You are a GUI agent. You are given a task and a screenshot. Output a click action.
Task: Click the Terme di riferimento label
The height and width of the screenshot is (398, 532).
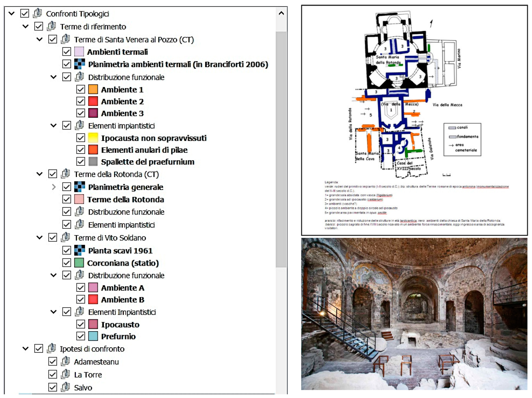pos(93,26)
